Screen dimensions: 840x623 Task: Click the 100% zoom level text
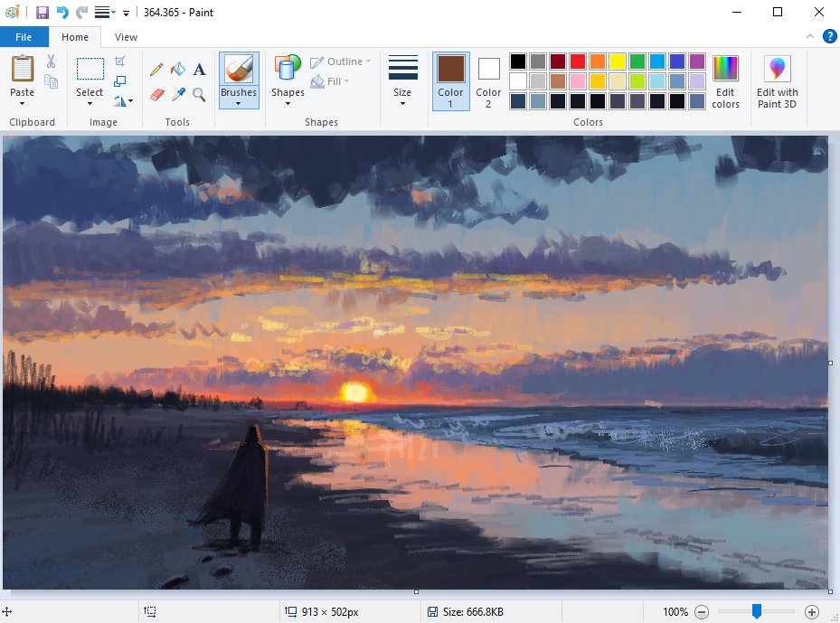675,612
